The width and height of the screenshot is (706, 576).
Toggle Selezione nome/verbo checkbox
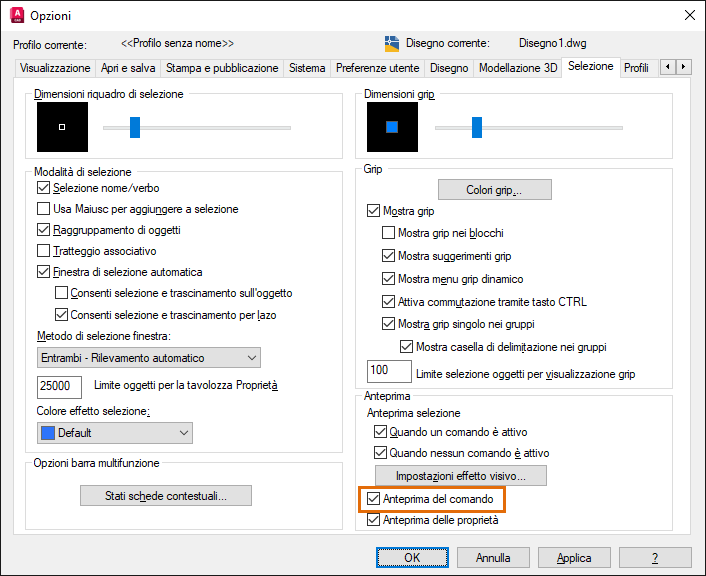(43, 188)
